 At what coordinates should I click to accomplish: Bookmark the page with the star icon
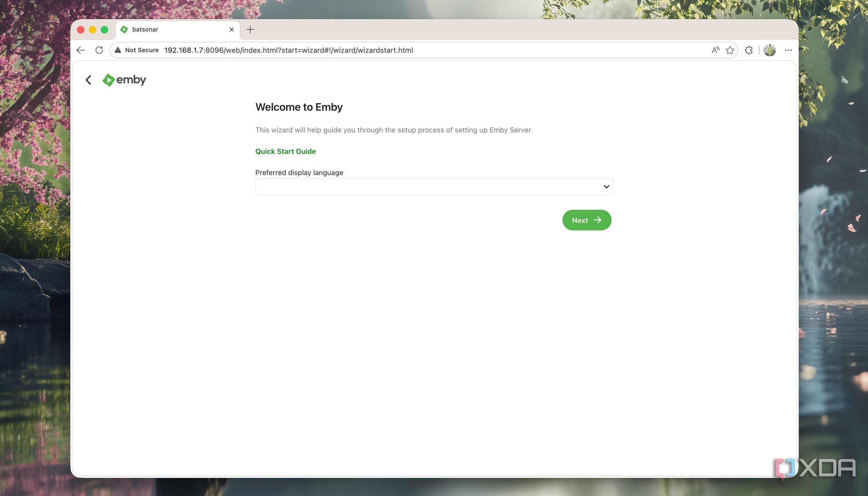click(730, 50)
